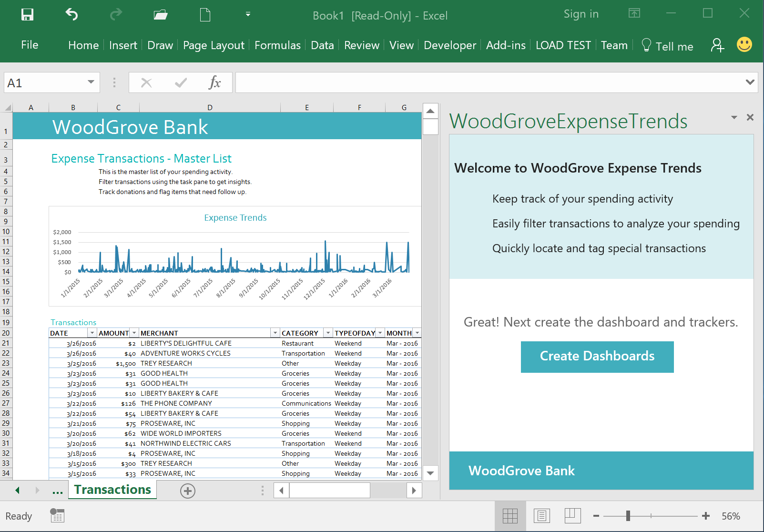Screen dimensions: 764x532
Task: Click inside the formula bar
Action: [x=489, y=82]
